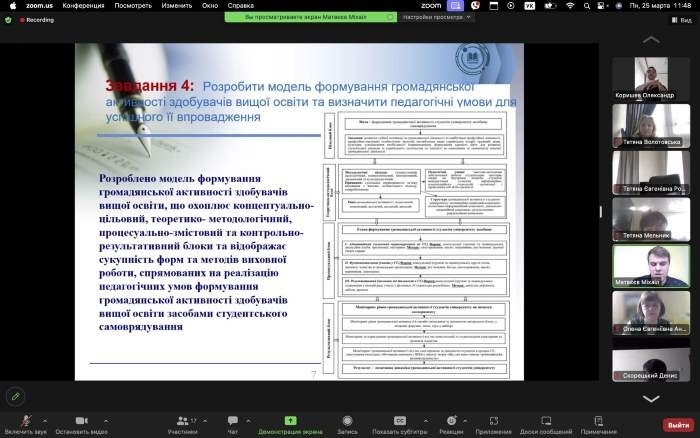Image resolution: width=700 pixels, height=438 pixels.
Task: Open the Посмотреть menu in menu bar
Action: [x=133, y=5]
